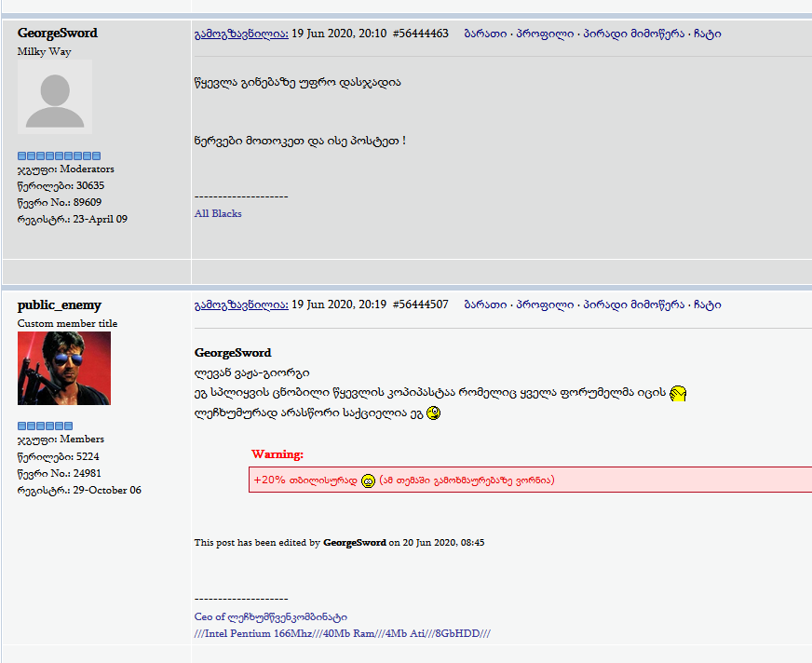Click '+20% თბილისურად' warning text
Image resolution: width=812 pixels, height=663 pixels.
[305, 480]
